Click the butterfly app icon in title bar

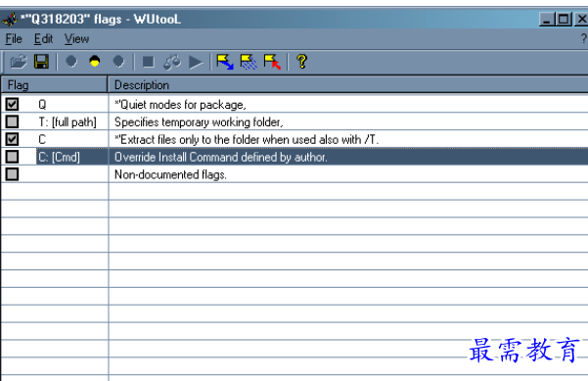point(10,19)
